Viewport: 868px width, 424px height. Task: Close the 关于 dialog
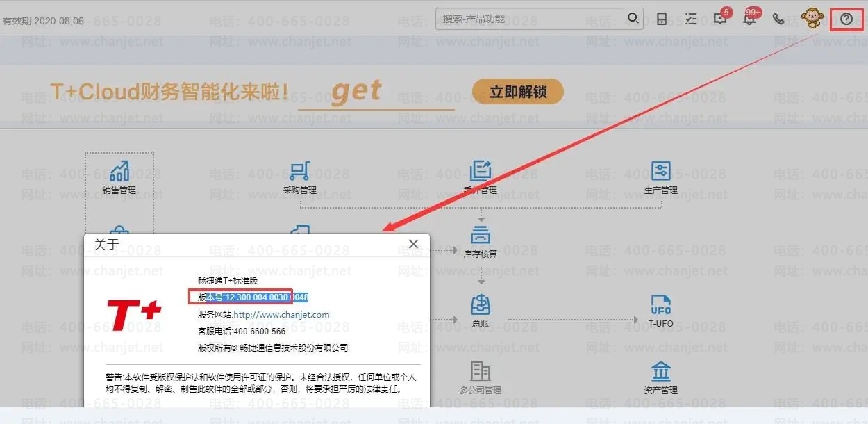(413, 244)
